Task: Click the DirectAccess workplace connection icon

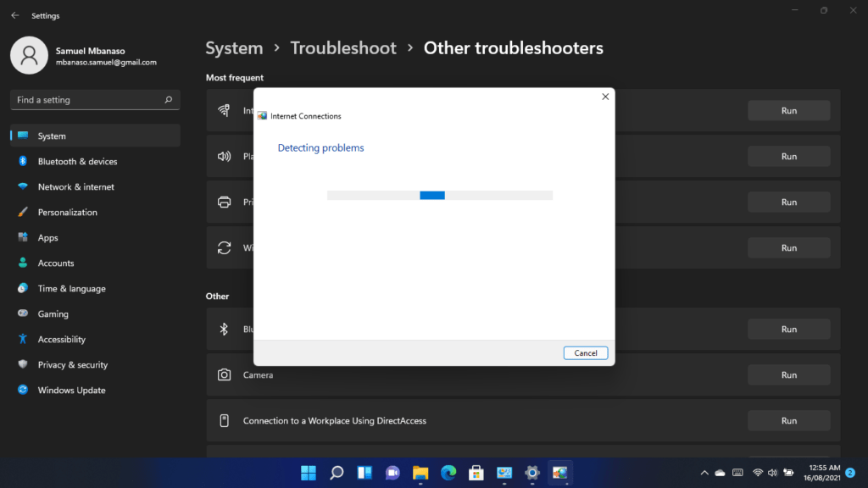Action: pyautogui.click(x=223, y=420)
